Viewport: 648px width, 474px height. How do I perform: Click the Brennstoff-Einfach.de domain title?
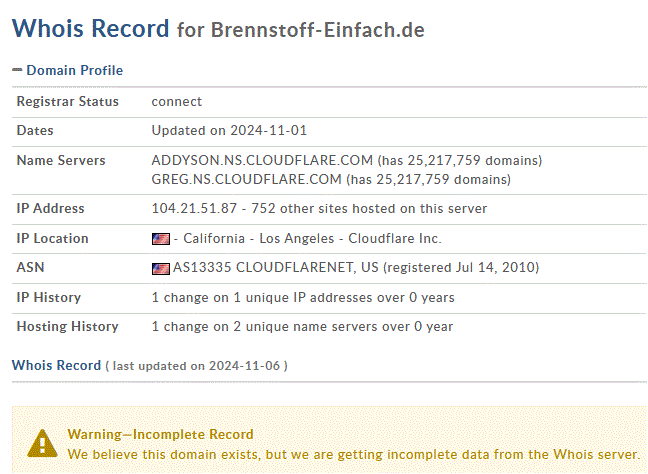(317, 30)
